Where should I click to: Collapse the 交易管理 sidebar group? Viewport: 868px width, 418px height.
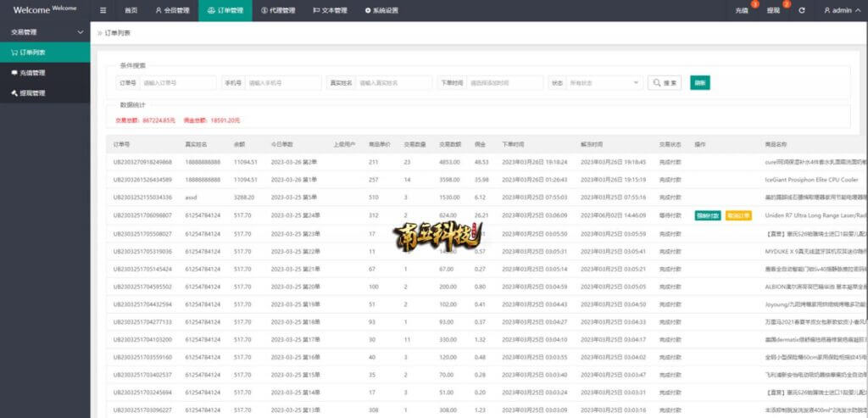tap(45, 32)
